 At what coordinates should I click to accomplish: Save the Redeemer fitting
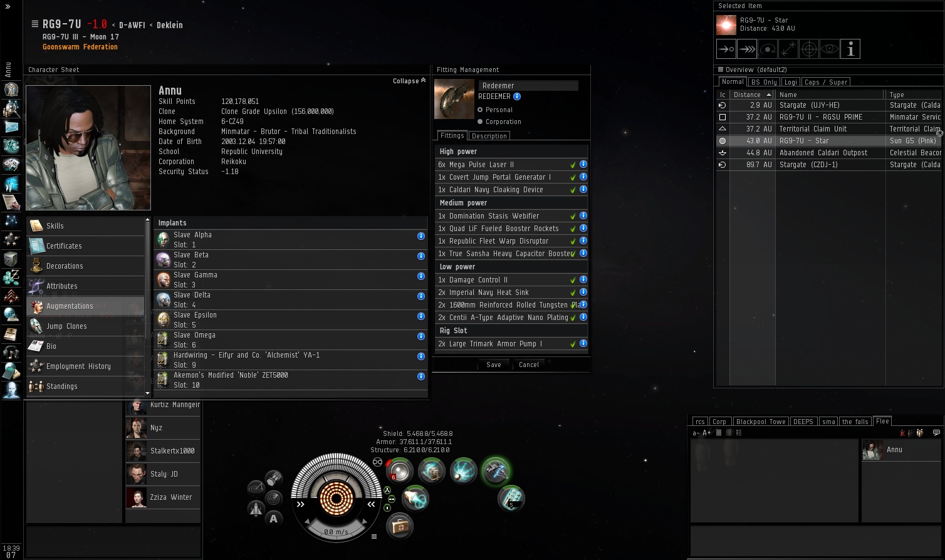point(494,365)
